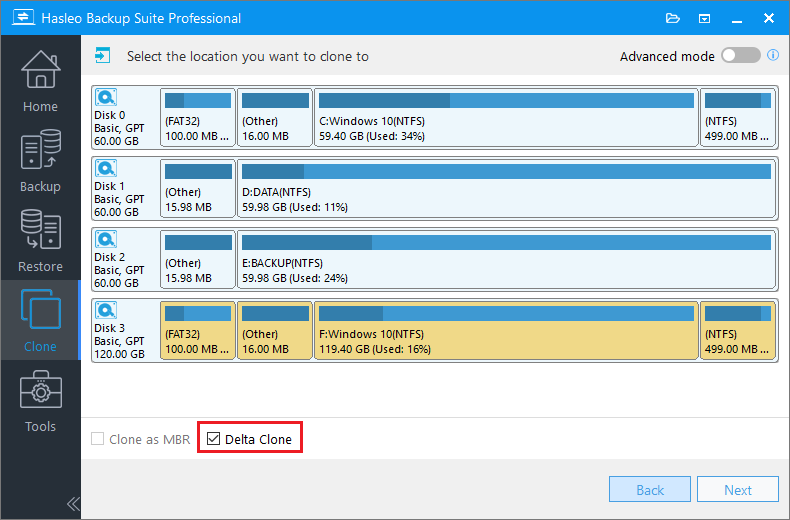The width and height of the screenshot is (790, 520).
Task: Select the F:Windows 10(NTFS) partition
Action: (x=506, y=329)
